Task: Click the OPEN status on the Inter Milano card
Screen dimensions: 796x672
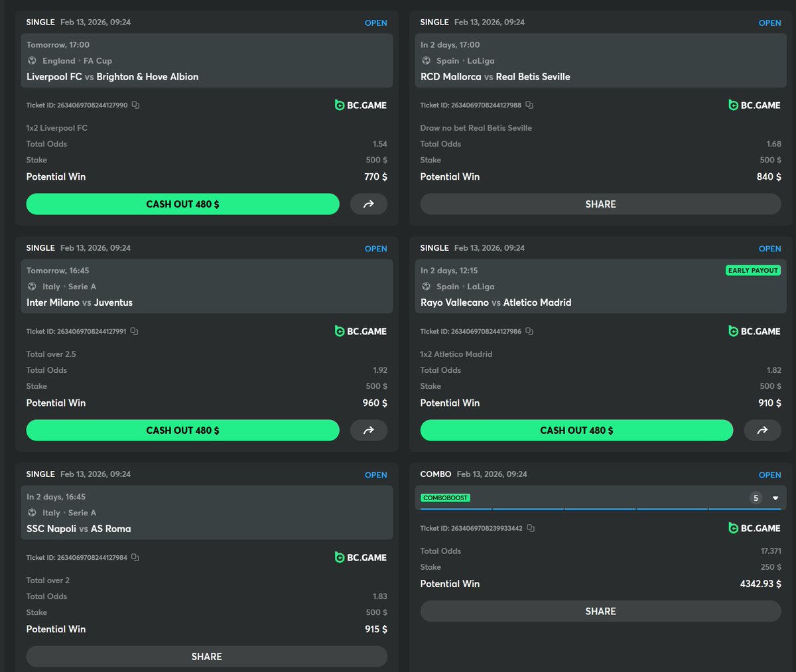Action: pos(376,249)
